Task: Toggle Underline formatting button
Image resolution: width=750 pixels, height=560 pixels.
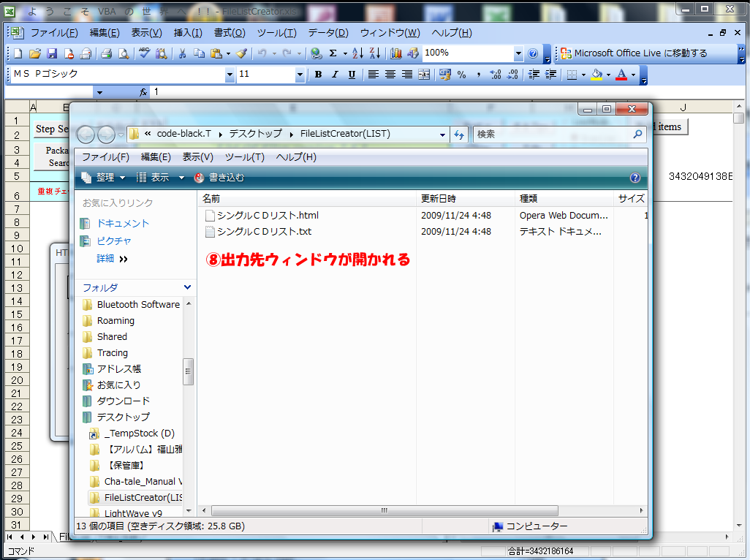Action: (352, 75)
